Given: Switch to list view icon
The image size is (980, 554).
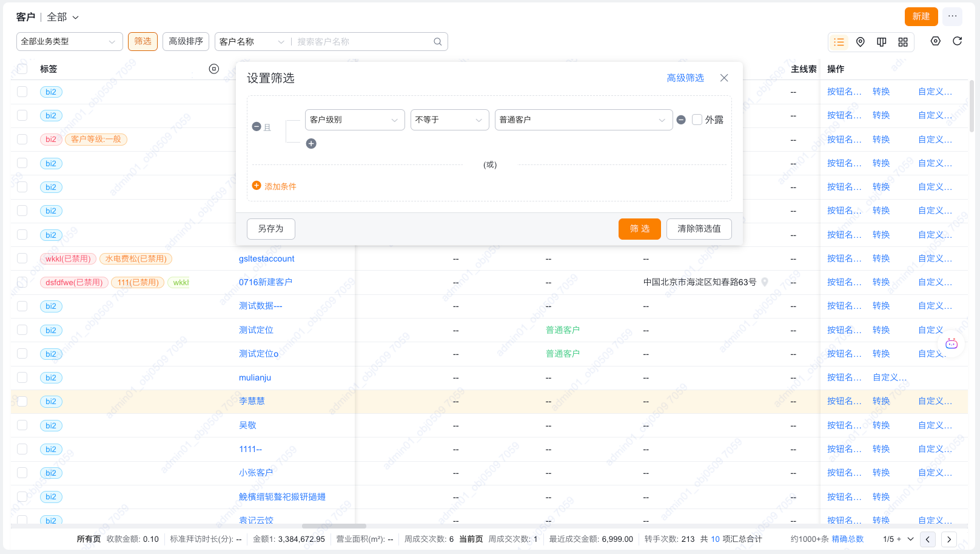Looking at the screenshot, I should 839,42.
